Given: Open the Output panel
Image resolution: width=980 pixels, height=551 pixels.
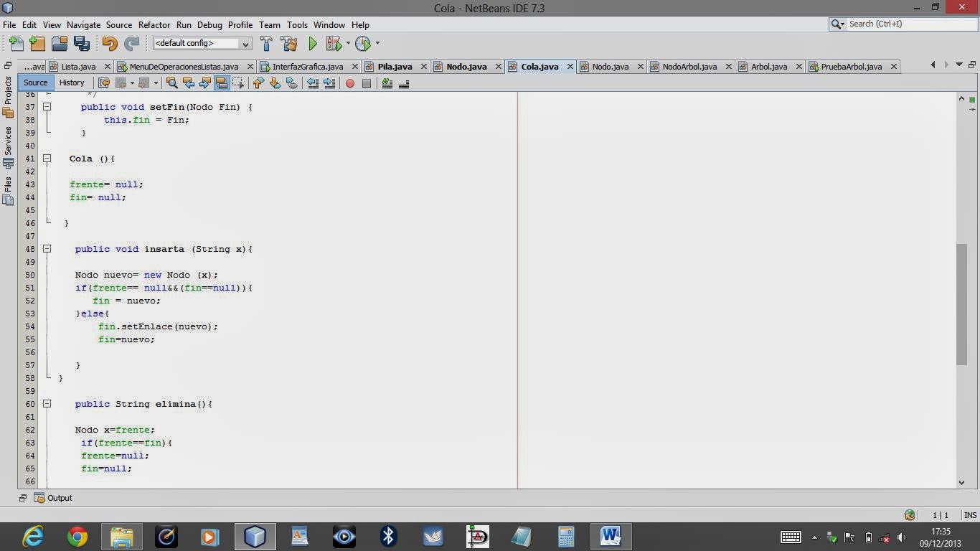Looking at the screenshot, I should 54,498.
